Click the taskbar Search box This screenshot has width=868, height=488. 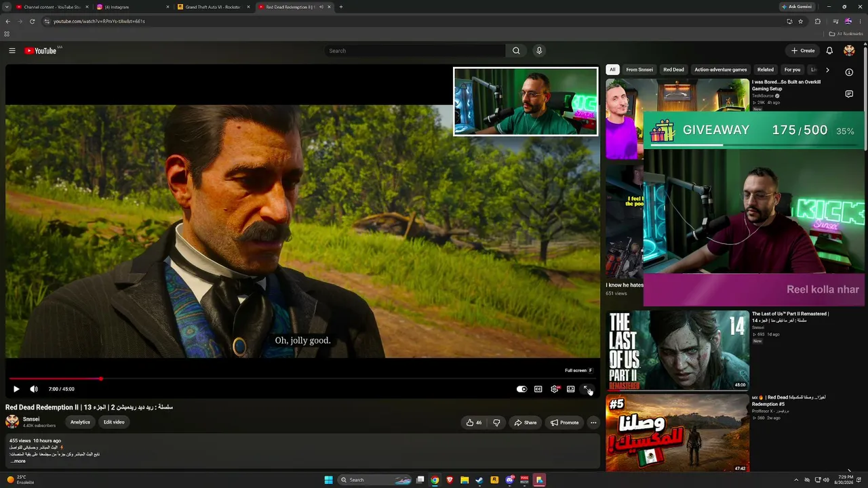[375, 480]
